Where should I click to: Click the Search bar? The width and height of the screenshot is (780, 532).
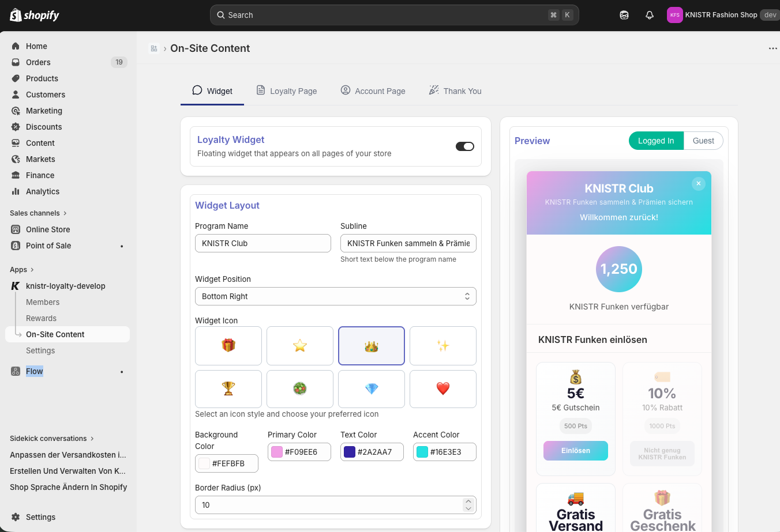click(395, 15)
